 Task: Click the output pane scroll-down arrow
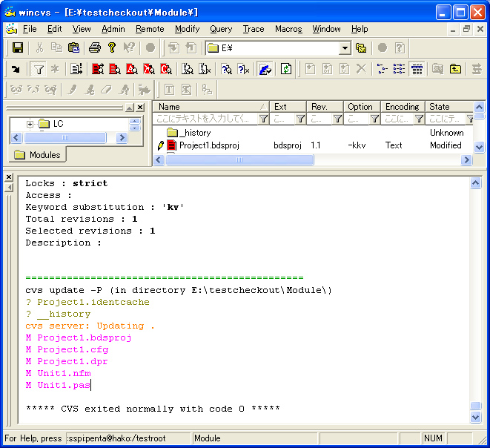(x=475, y=417)
